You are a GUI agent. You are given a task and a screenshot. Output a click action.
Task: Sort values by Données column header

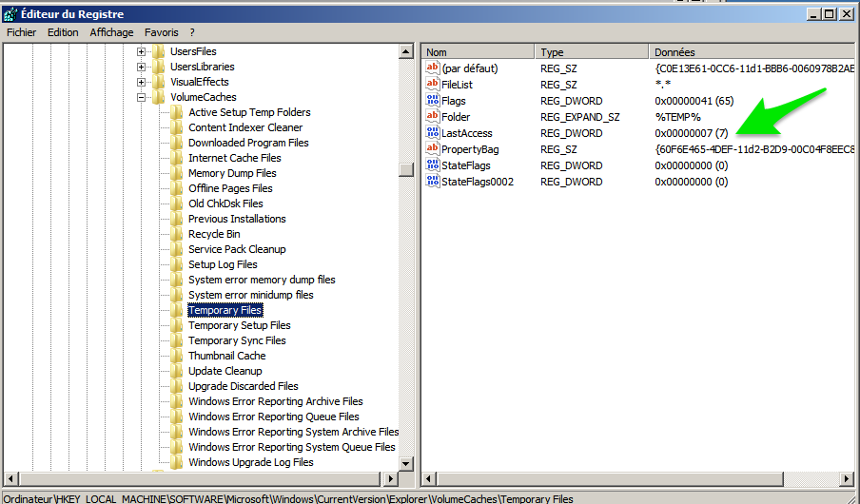752,52
